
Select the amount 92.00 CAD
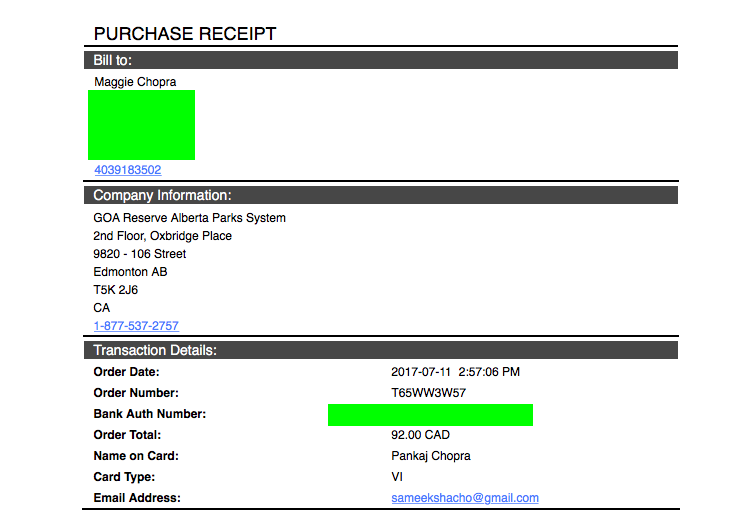click(x=420, y=435)
